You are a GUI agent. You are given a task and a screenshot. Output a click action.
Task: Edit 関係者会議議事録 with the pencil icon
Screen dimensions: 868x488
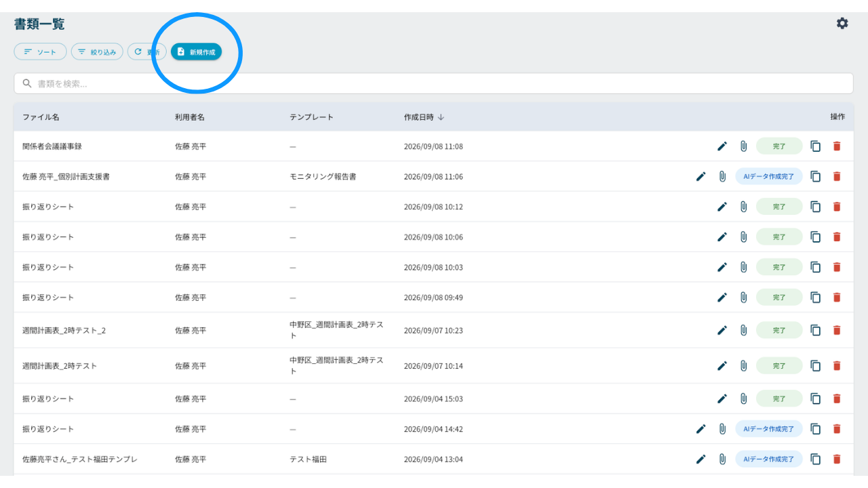pos(722,146)
